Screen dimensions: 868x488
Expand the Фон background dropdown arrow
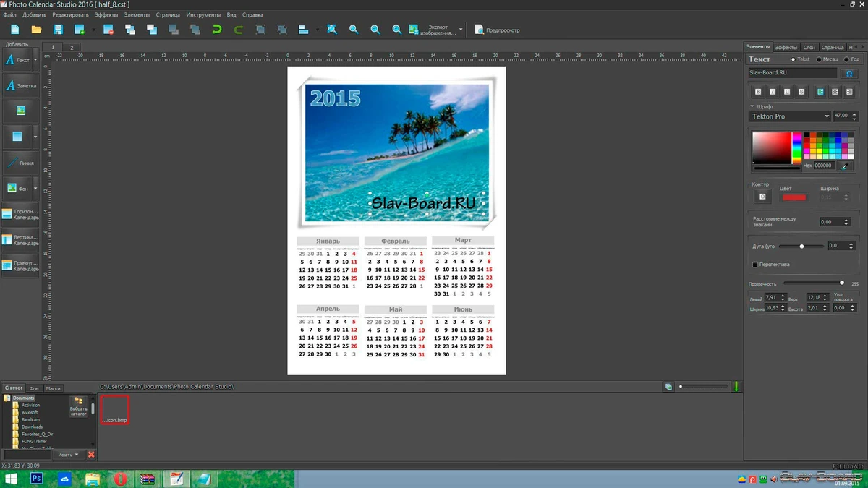click(35, 189)
